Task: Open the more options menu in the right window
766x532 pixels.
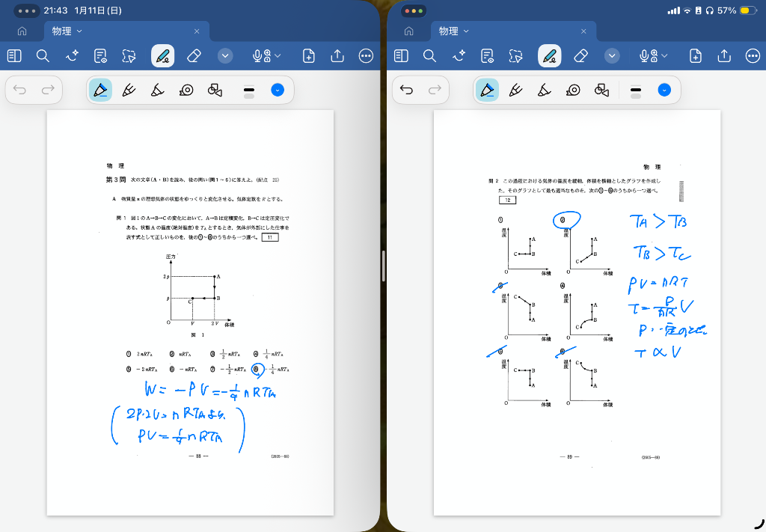Action: point(753,56)
